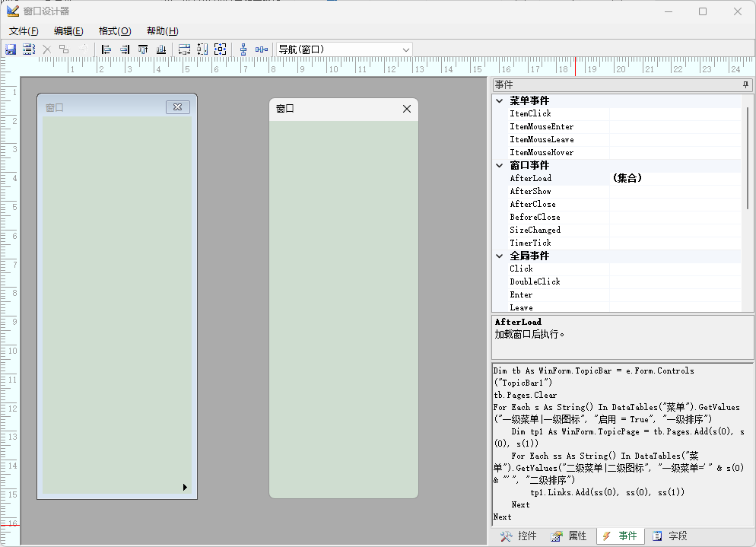Open the 文件(F) menu
This screenshot has height=547, width=756.
point(24,31)
